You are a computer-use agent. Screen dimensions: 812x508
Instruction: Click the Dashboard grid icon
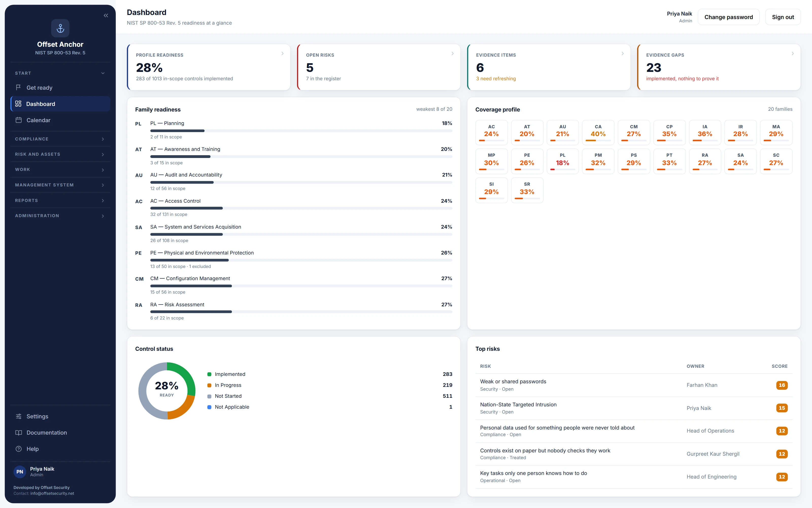[18, 104]
